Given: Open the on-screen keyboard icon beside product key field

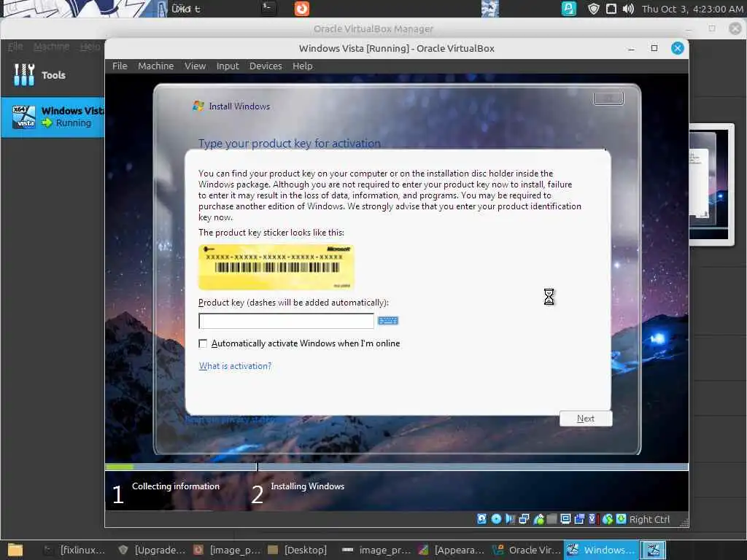Looking at the screenshot, I should (x=388, y=321).
